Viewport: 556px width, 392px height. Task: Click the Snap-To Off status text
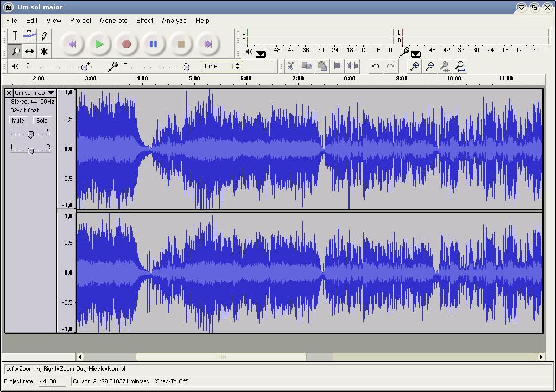click(x=171, y=381)
